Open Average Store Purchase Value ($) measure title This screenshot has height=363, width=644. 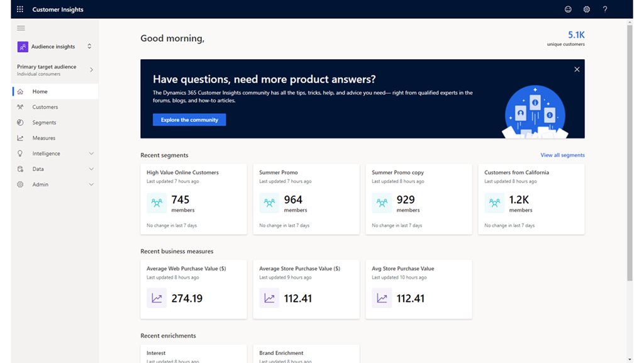click(x=299, y=269)
